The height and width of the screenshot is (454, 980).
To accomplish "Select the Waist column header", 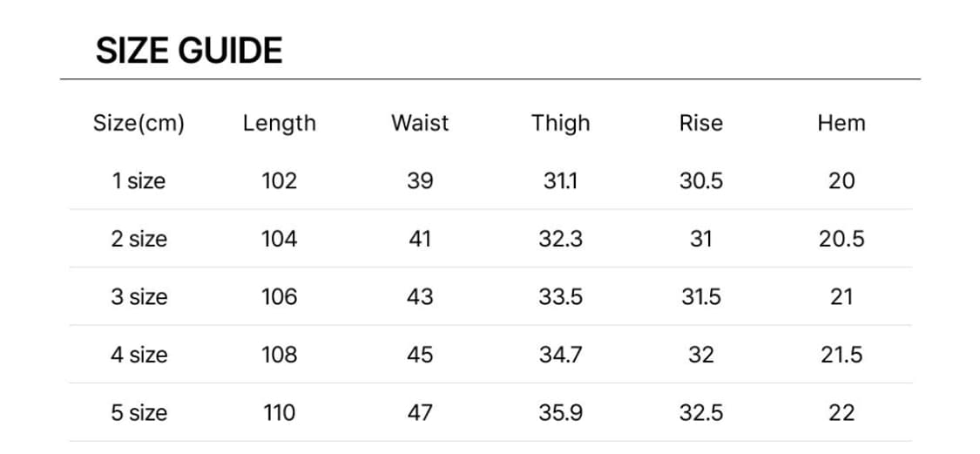I will (420, 123).
